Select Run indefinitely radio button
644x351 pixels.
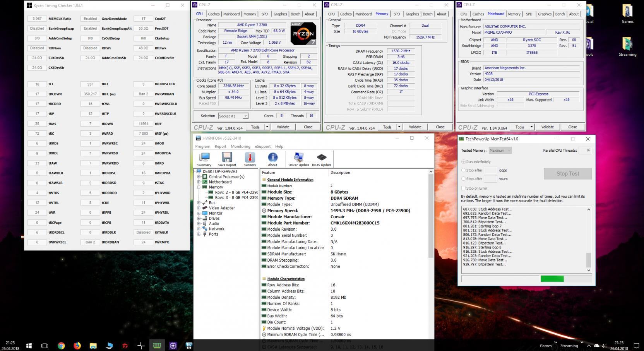(464, 162)
